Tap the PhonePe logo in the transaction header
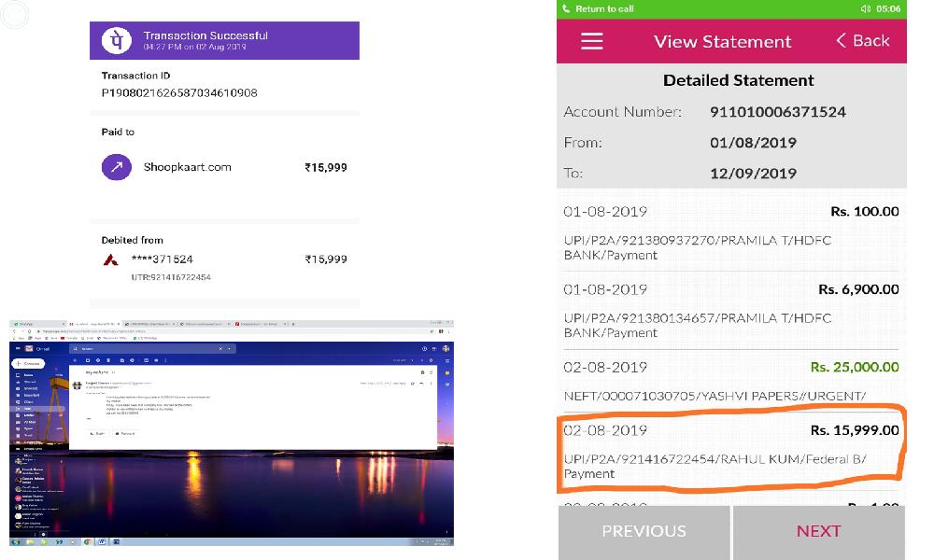Screen dimensions: 934x560 click(119, 41)
